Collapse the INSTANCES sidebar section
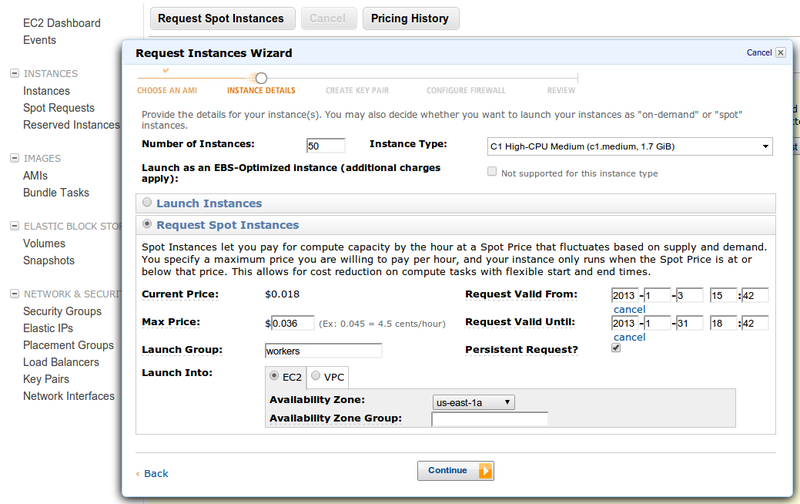 [x=14, y=74]
